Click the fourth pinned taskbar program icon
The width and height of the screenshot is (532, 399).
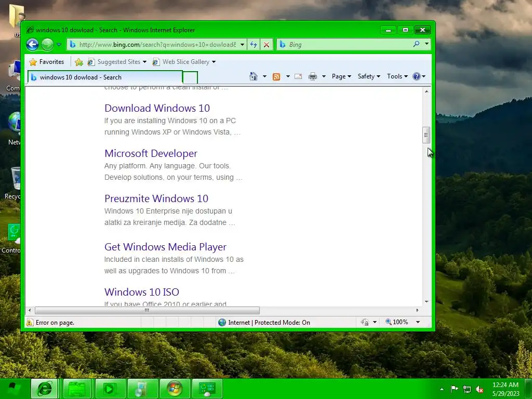pyautogui.click(x=142, y=389)
